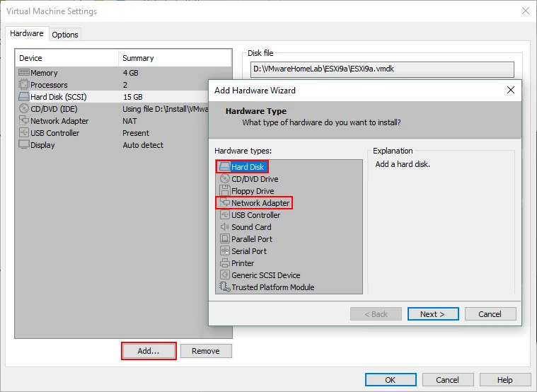Select 'Printer' label text in wizard
537x392 pixels.
pos(243,263)
